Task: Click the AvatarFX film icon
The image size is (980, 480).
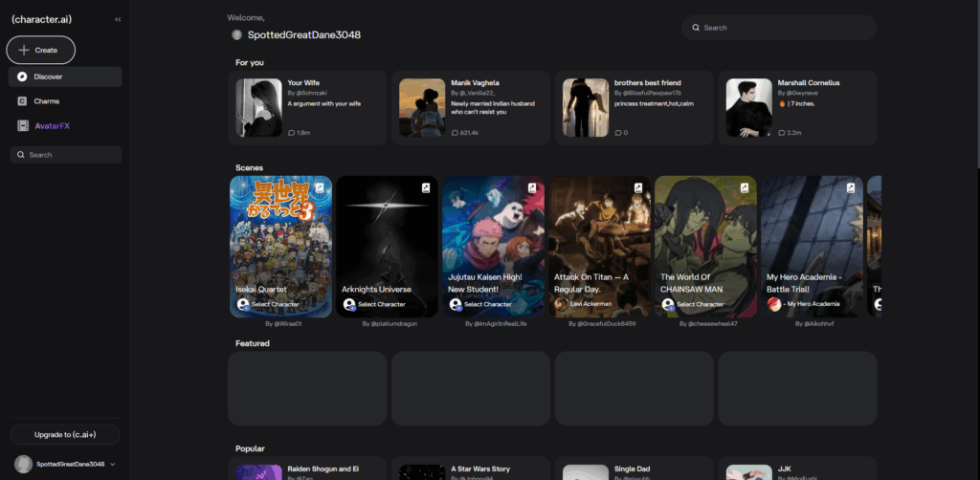Action: tap(23, 126)
